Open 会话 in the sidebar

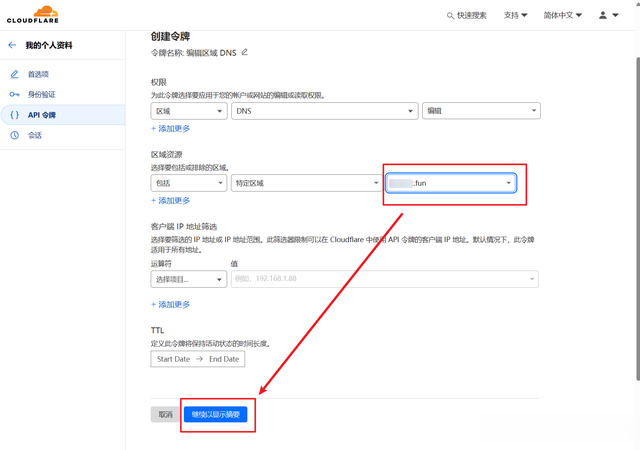coord(35,135)
